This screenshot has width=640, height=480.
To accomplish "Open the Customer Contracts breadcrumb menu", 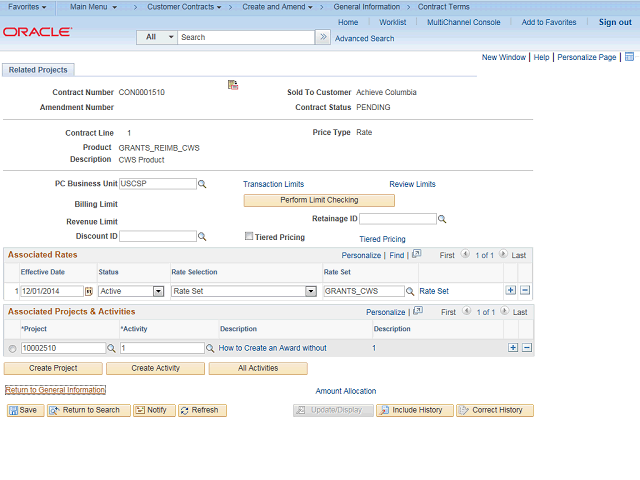I will pos(184,7).
